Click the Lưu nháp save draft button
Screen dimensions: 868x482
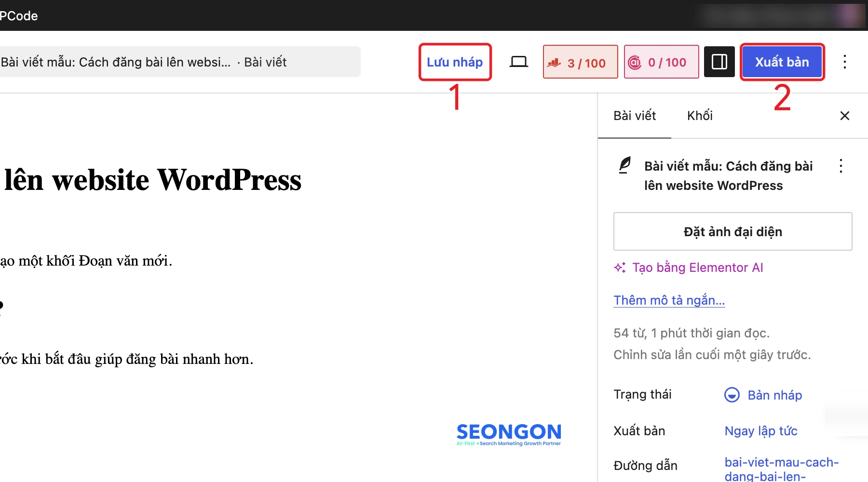click(455, 62)
